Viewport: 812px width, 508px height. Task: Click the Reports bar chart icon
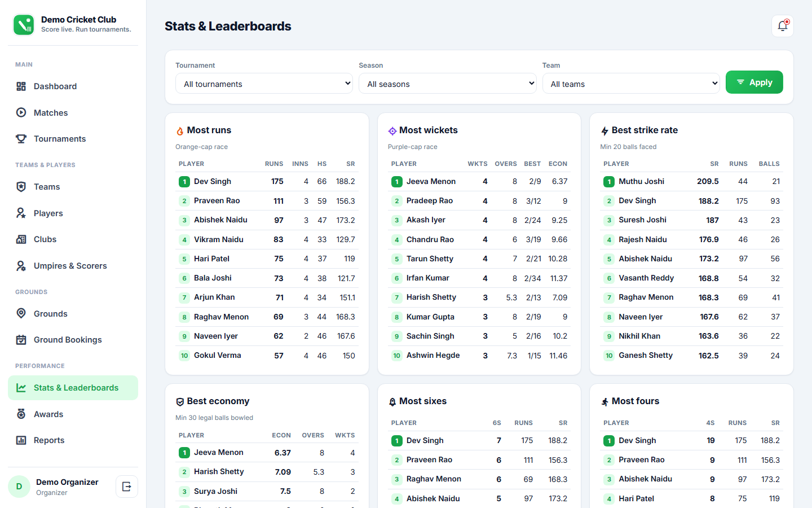click(x=21, y=440)
